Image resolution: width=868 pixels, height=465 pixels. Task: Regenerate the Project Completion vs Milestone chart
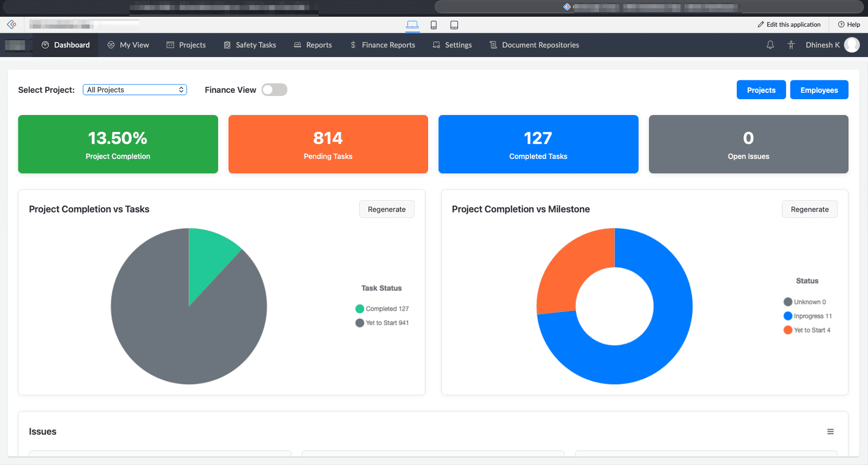809,209
